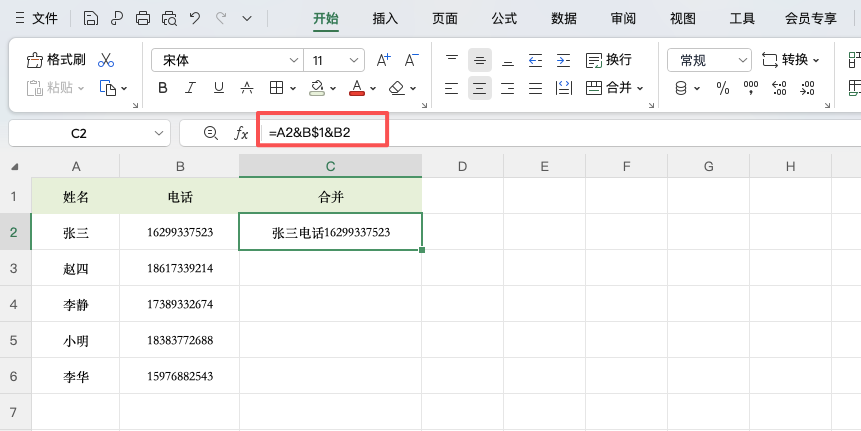
Task: Open the 会员专享 tab
Action: (811, 19)
